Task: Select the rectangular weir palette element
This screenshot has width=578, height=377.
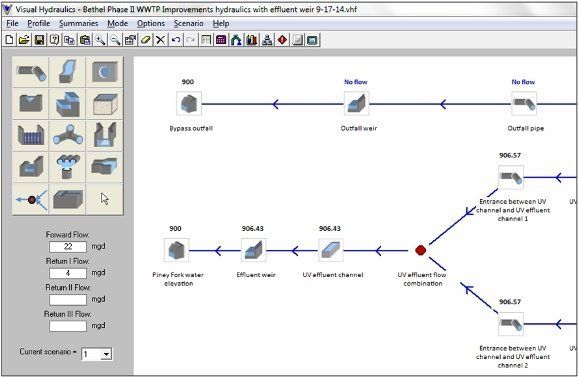Action: (31, 167)
